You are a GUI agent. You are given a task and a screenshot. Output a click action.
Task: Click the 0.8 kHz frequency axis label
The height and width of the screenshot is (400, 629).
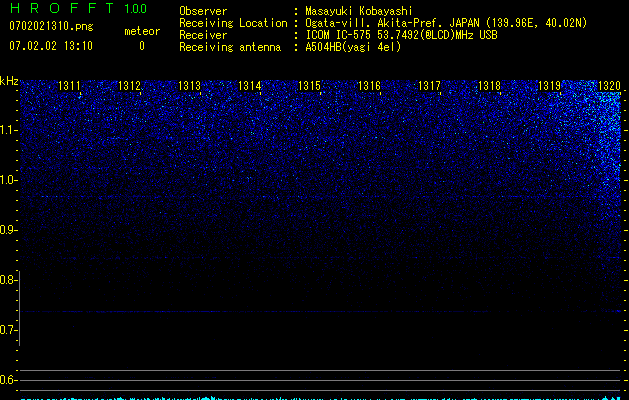[x=8, y=280]
